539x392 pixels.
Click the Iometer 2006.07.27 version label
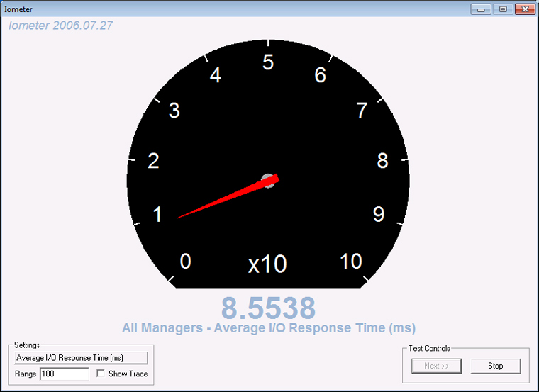click(61, 26)
